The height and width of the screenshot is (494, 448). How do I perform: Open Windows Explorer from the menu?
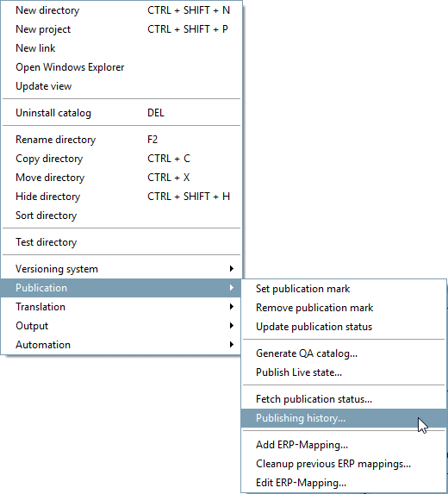(121, 67)
